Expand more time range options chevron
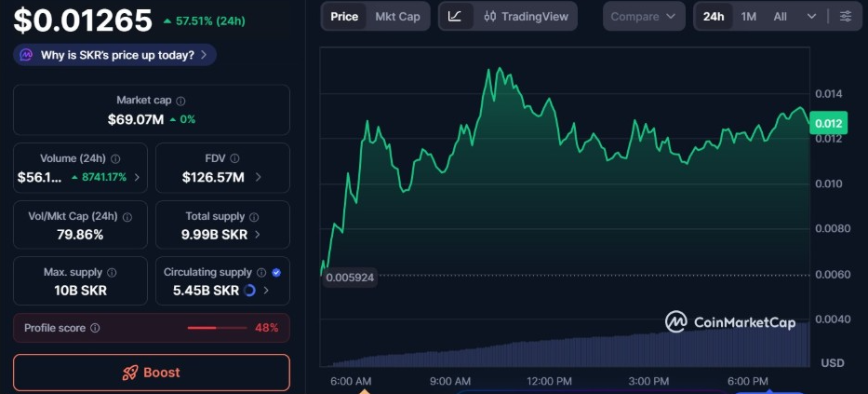 811,17
